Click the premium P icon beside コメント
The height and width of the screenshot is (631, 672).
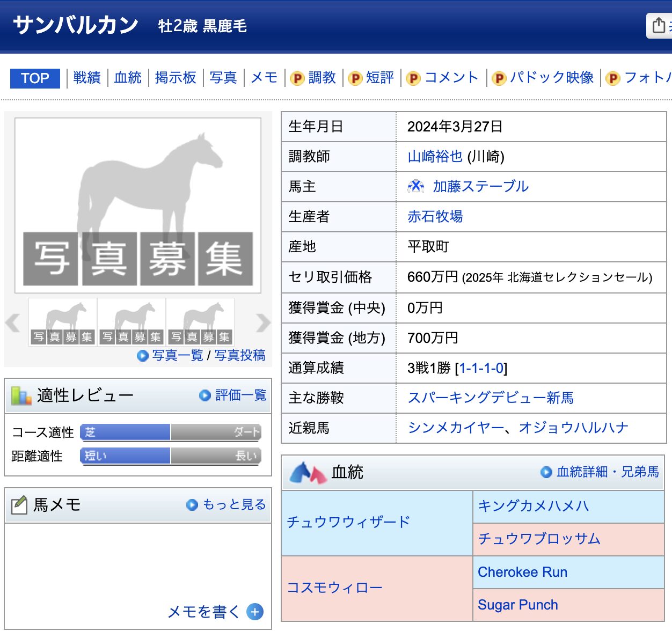tap(413, 79)
